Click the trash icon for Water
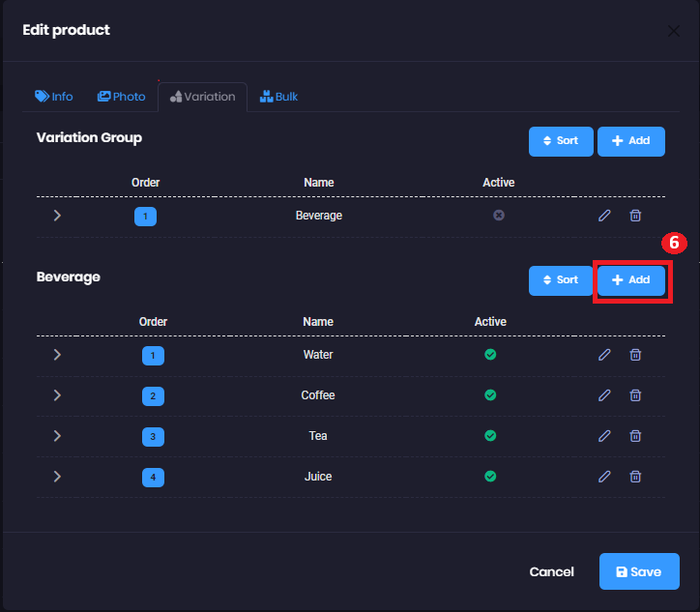 point(635,355)
